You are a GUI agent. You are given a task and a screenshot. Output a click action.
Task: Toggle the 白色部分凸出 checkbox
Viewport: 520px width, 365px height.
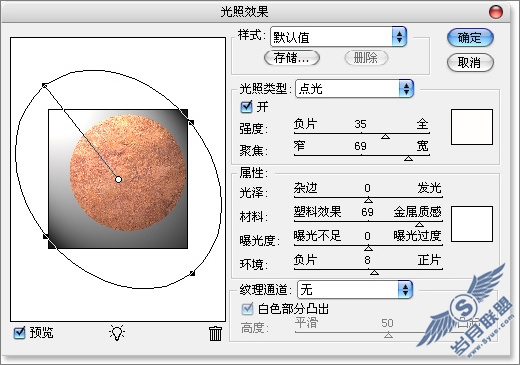(247, 309)
